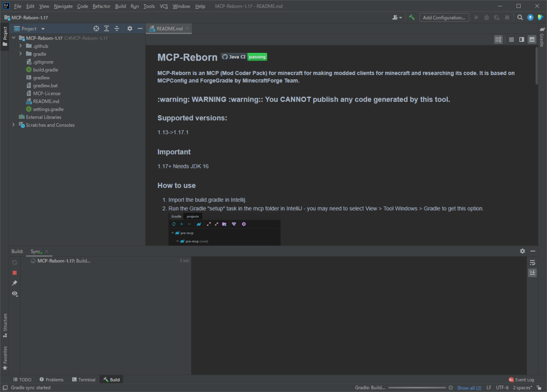Viewport: 547px width, 392px height.
Task: Open the UTF-8 encoding selector
Action: [502, 388]
